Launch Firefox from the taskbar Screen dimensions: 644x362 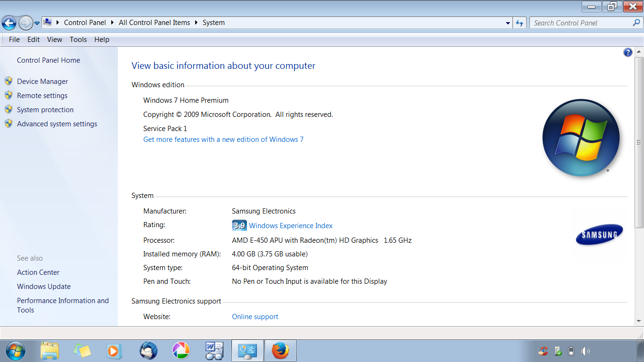280,351
